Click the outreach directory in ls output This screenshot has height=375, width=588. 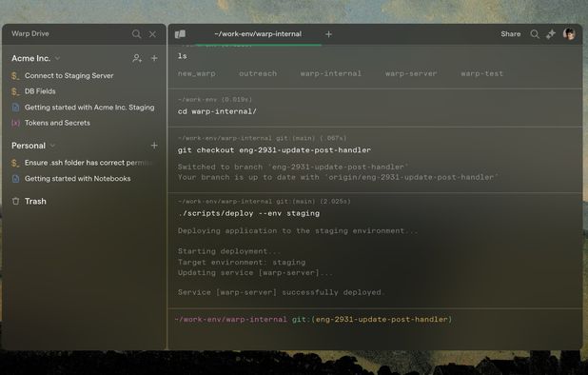point(258,73)
